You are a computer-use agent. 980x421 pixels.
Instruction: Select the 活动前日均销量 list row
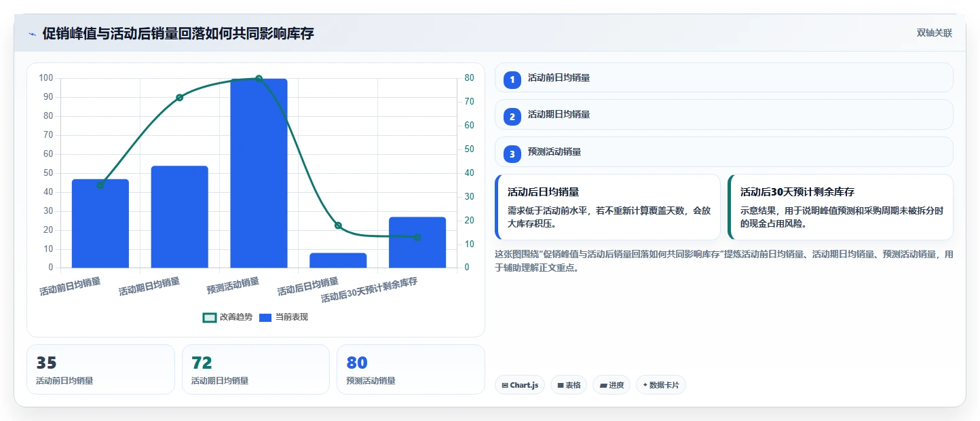pyautogui.click(x=724, y=77)
